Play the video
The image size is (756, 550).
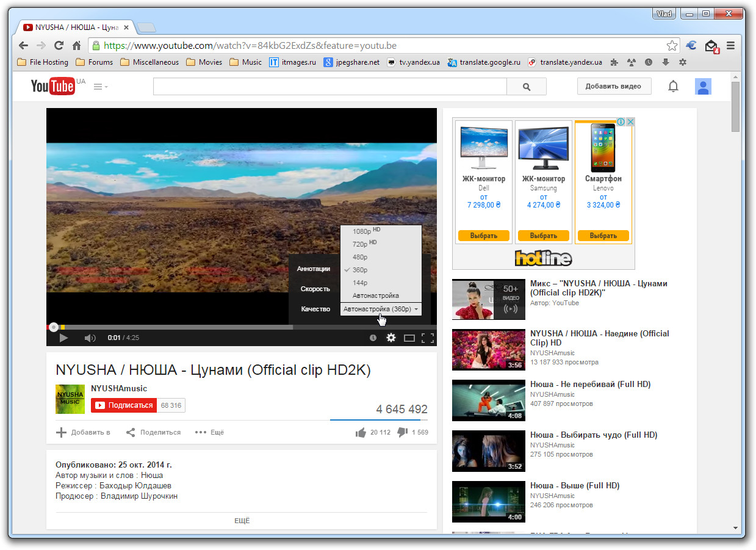(63, 338)
